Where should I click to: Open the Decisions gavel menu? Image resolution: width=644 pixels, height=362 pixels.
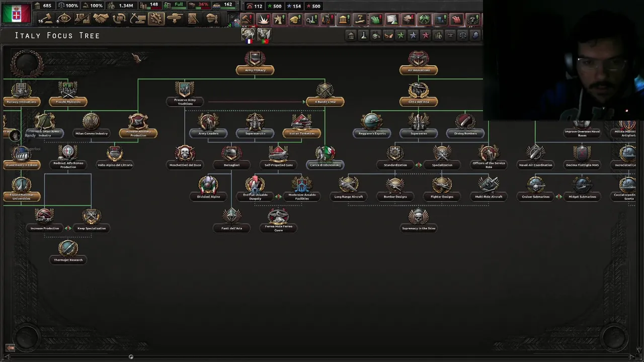coord(46,19)
